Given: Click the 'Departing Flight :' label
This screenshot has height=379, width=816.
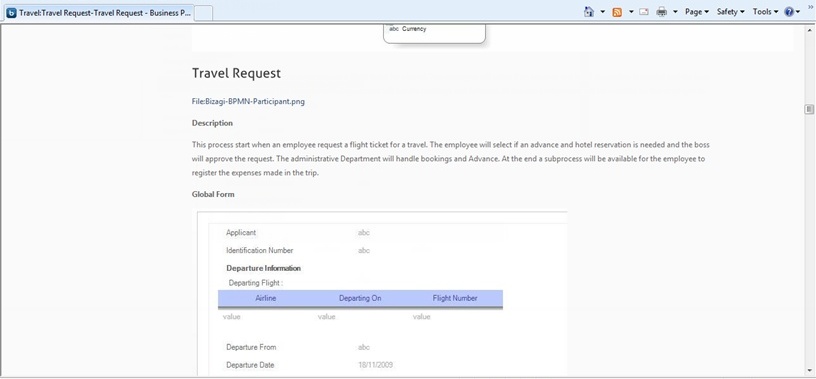Looking at the screenshot, I should [x=256, y=283].
